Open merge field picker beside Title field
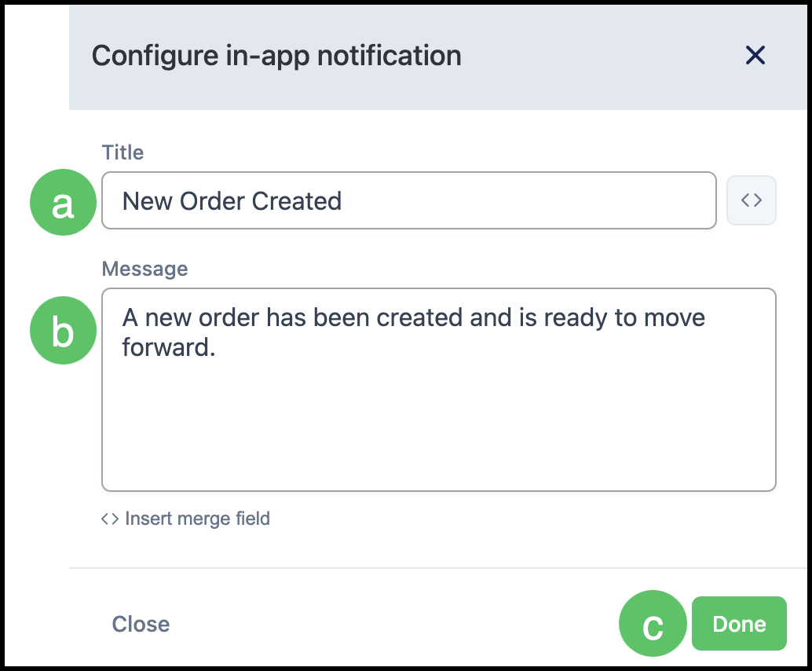This screenshot has height=671, width=812. pyautogui.click(x=751, y=200)
